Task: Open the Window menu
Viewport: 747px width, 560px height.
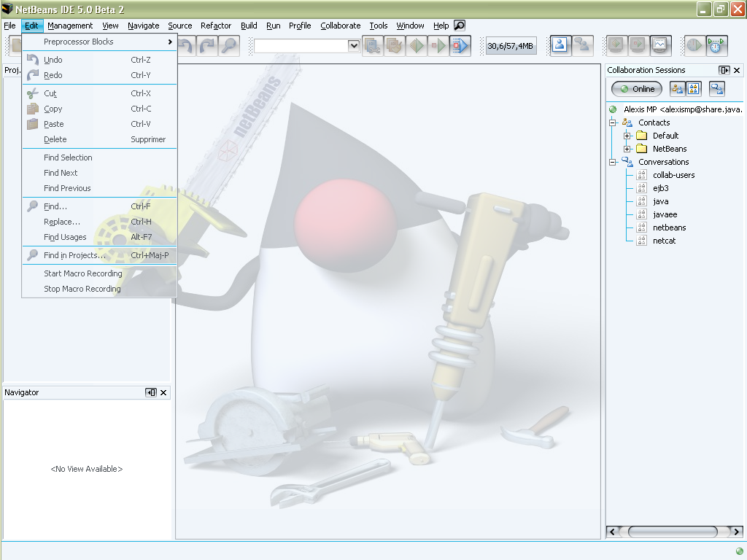Action: 410,26
